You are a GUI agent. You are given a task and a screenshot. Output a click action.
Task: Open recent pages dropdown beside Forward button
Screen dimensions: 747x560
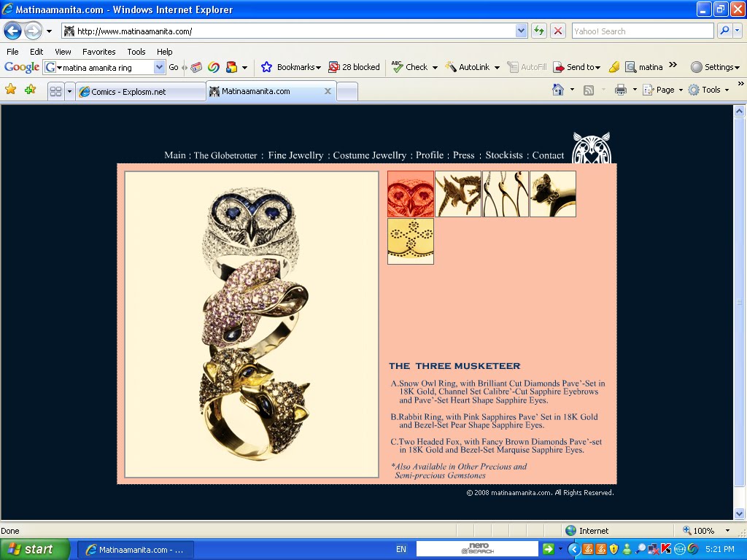(49, 31)
